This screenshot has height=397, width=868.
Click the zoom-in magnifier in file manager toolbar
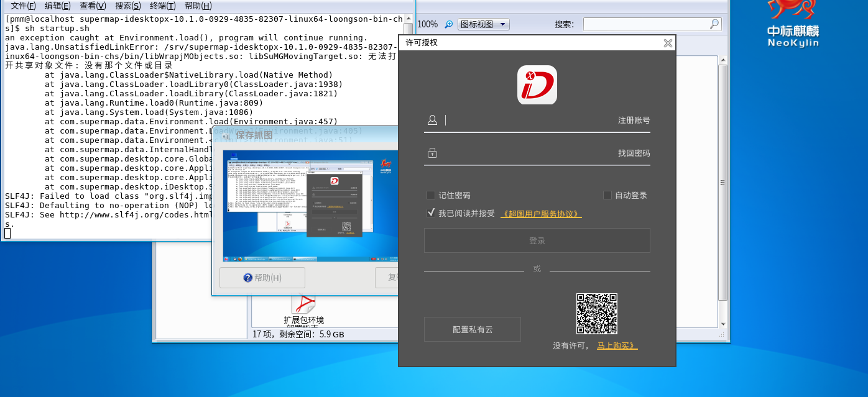(x=448, y=24)
